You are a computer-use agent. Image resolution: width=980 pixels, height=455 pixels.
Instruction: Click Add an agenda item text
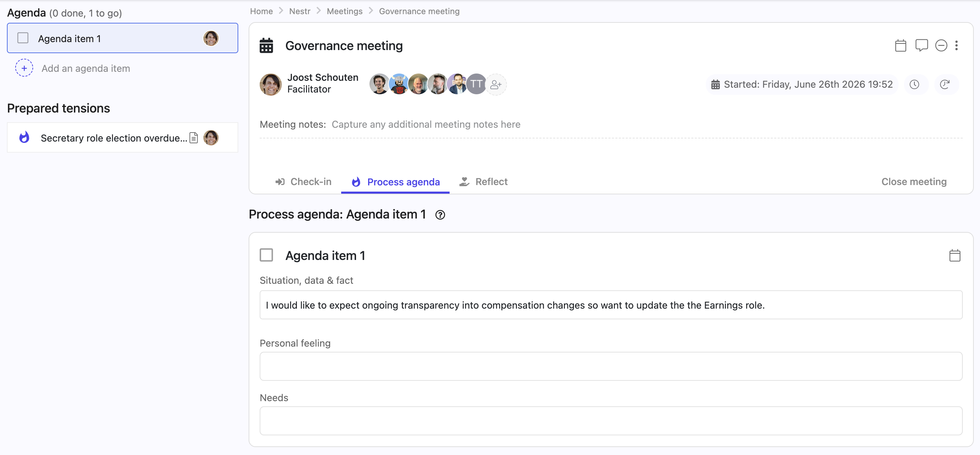point(86,68)
